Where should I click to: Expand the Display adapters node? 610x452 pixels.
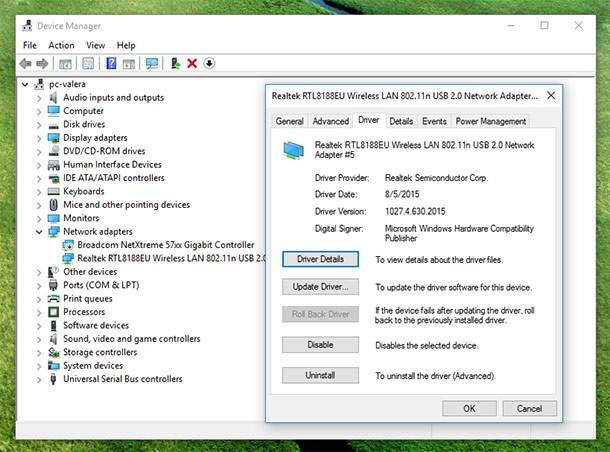click(39, 138)
